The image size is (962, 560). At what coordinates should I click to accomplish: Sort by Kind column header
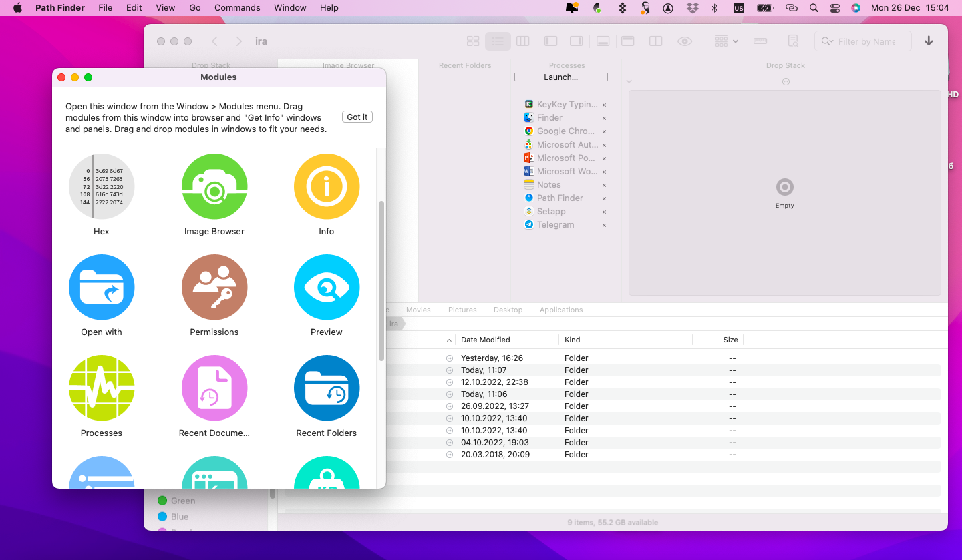click(573, 340)
